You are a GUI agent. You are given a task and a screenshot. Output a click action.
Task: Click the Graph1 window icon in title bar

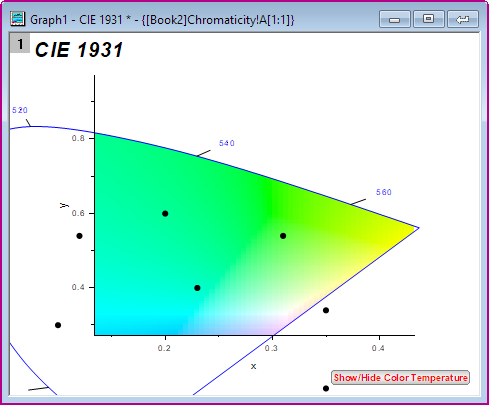(17, 19)
